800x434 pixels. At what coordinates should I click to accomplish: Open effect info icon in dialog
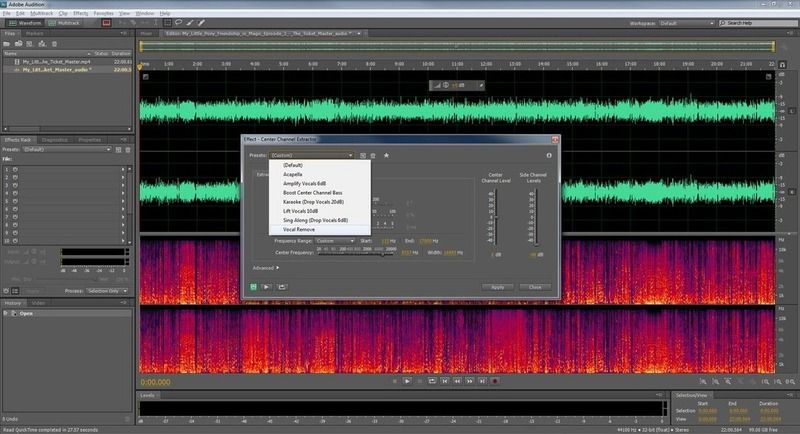[549, 156]
